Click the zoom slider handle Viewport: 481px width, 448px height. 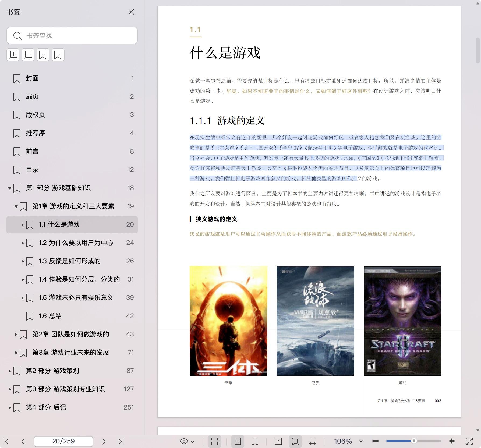tap(414, 441)
